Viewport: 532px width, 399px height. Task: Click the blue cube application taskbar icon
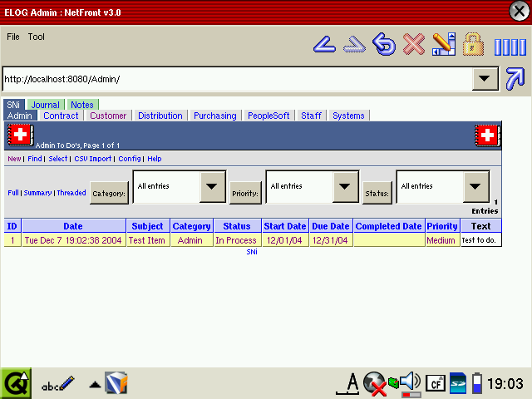coord(116,382)
